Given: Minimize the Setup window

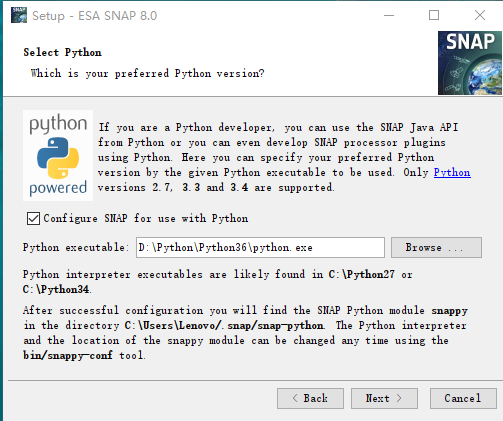Looking at the screenshot, I should click(x=389, y=15).
